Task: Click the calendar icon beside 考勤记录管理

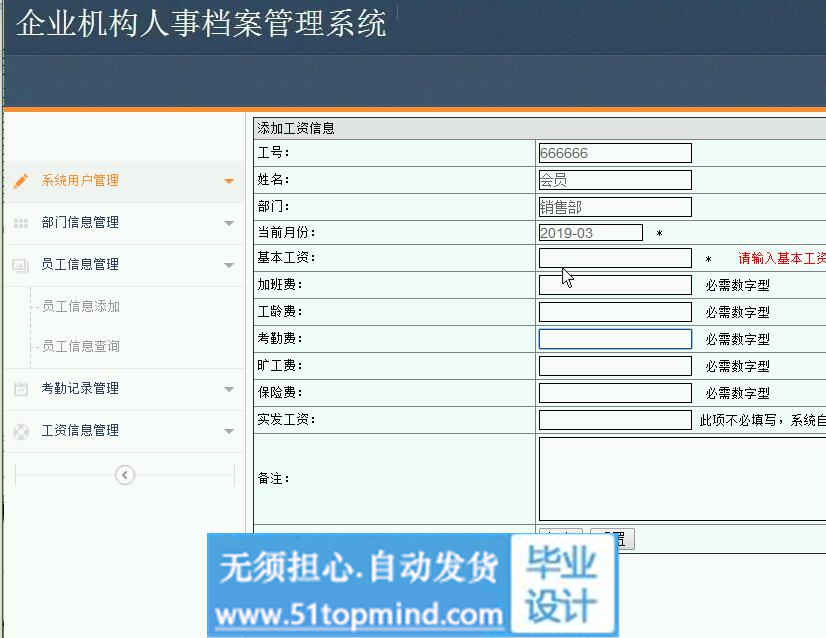Action: (21, 389)
